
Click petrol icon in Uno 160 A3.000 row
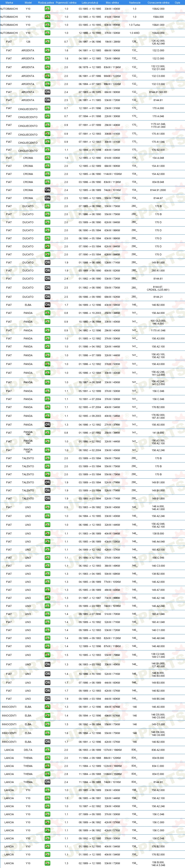point(48,550)
